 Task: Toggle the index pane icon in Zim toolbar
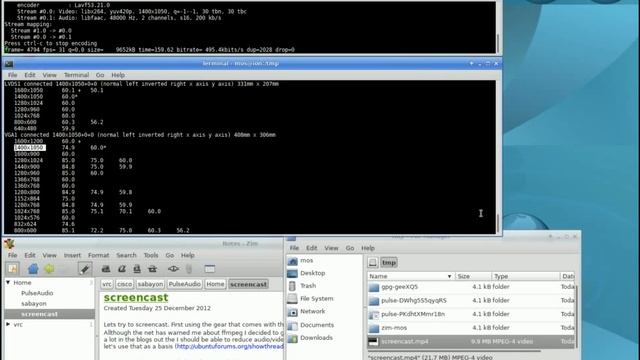12,269
